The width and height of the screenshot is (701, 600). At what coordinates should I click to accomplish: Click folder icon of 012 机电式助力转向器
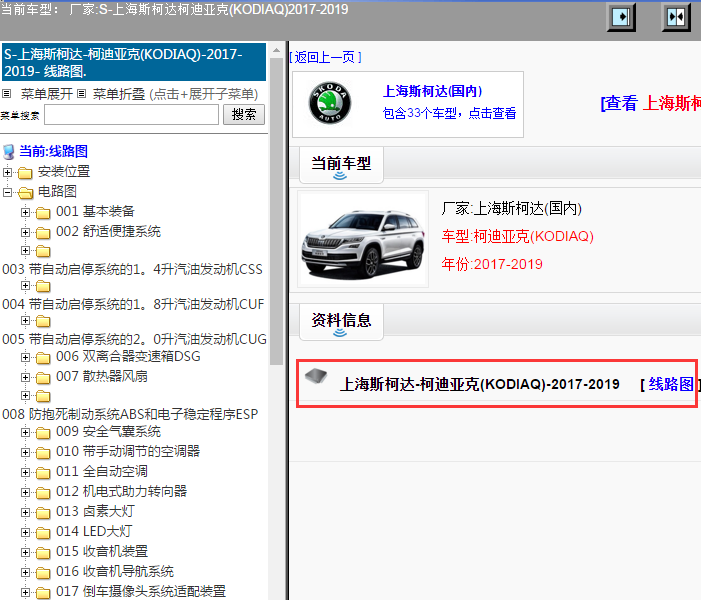(x=43, y=493)
